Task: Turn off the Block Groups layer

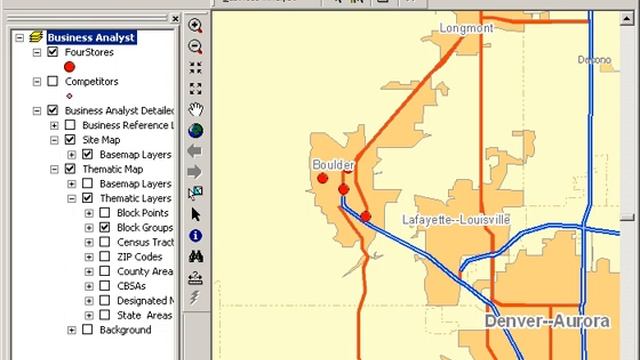Action: point(105,227)
